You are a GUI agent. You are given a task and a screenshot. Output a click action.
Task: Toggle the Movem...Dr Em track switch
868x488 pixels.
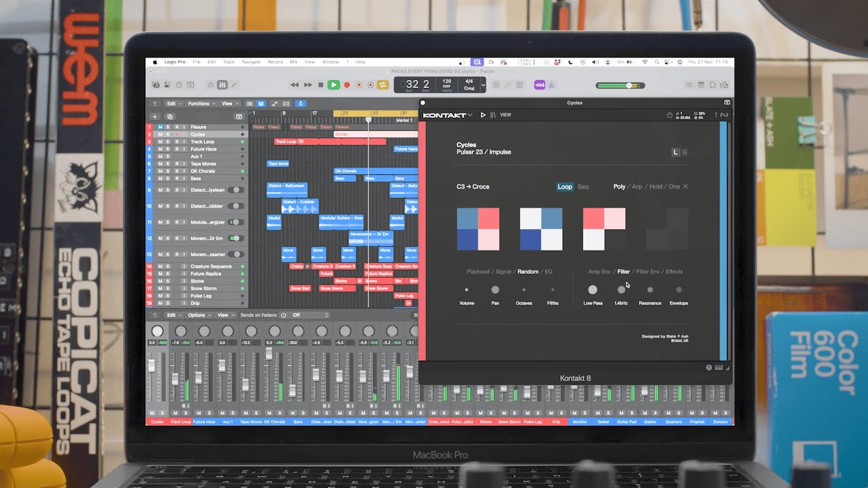point(235,239)
